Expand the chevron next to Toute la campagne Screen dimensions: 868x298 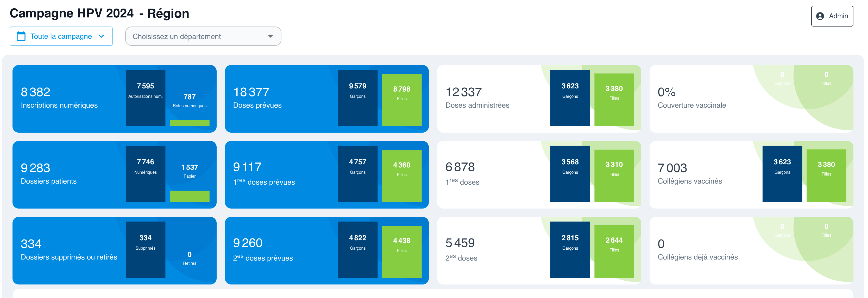[x=101, y=36]
